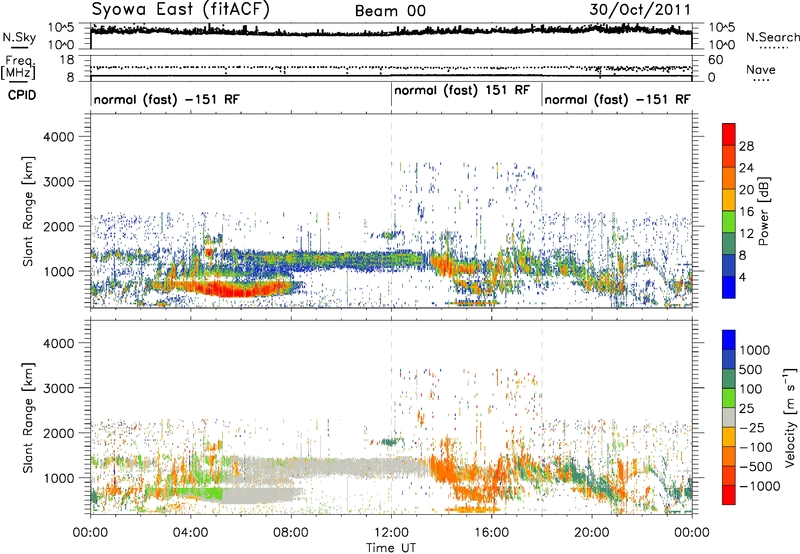Click the 'Time UT' axis label
This screenshot has height=554, width=800.
(391, 548)
